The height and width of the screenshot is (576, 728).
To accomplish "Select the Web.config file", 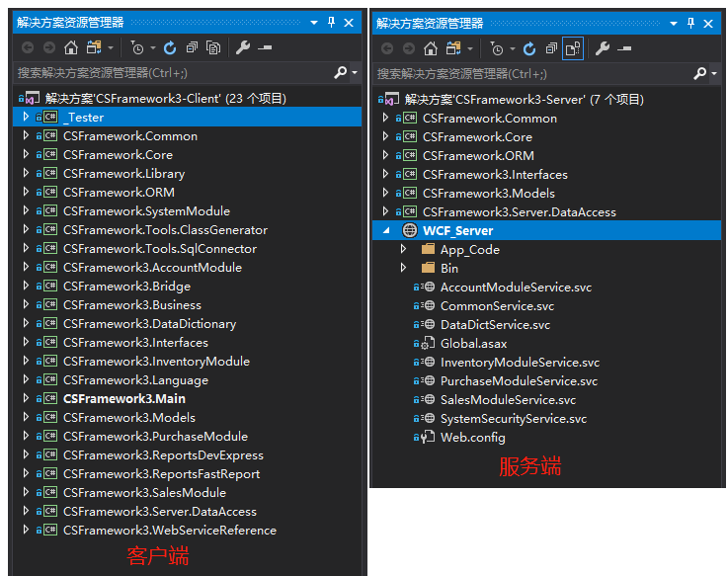I will click(472, 438).
